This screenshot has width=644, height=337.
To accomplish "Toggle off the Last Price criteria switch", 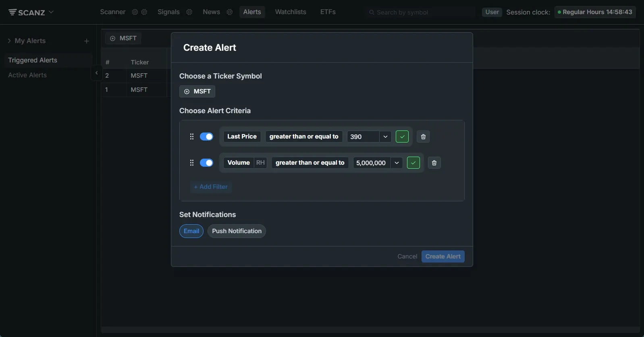I will [206, 136].
